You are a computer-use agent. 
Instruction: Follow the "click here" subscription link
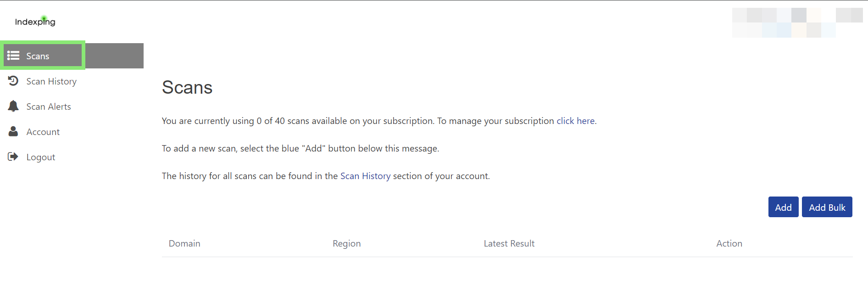(575, 121)
